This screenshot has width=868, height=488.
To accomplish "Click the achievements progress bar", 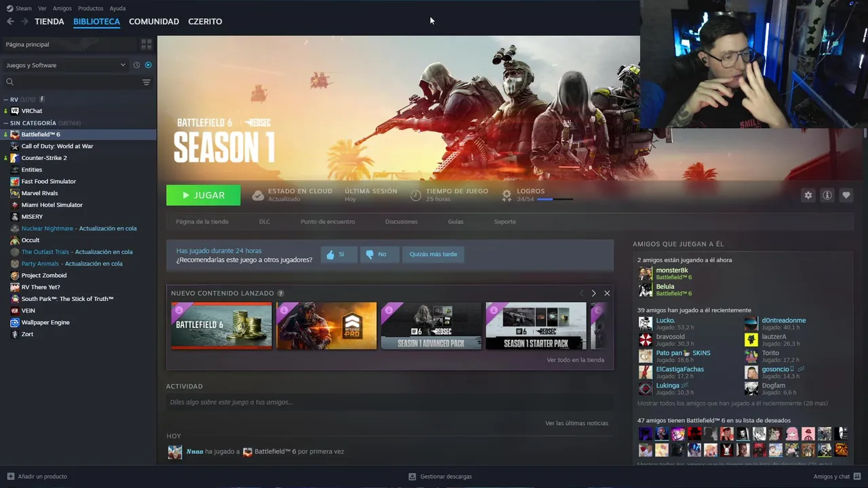I will click(555, 199).
